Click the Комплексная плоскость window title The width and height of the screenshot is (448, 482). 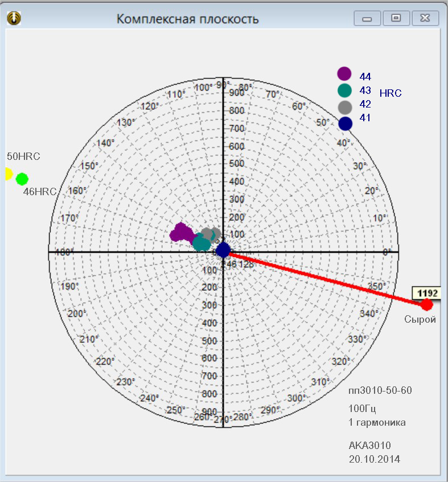187,19
